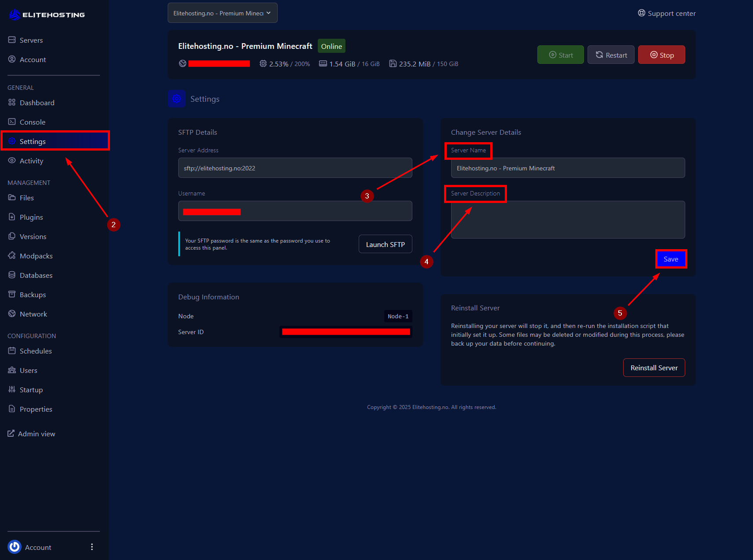Click the Settings page header gear icon
753x560 pixels.
pos(176,99)
